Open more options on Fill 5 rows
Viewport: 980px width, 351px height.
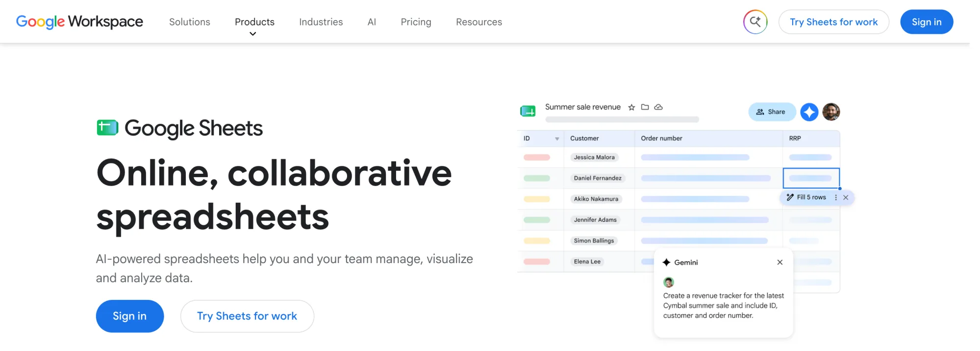coord(836,197)
